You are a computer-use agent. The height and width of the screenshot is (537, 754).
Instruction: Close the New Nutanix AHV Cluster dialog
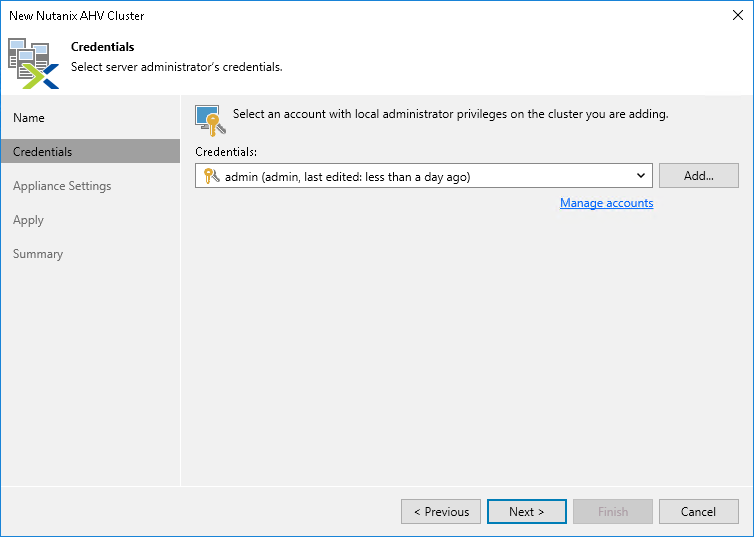[738, 15]
